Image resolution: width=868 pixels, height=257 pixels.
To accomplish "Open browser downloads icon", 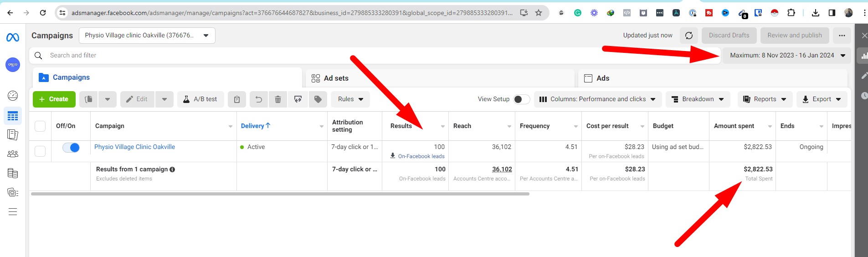I will point(816,13).
